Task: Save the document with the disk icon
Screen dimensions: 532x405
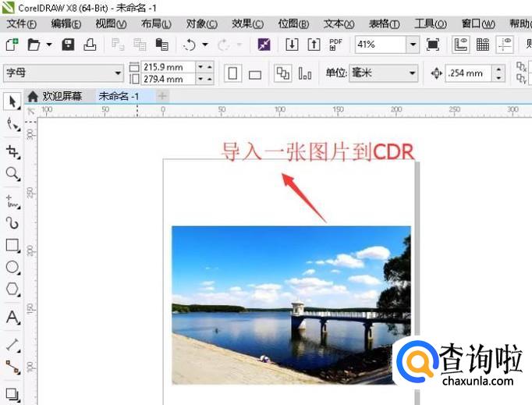Action: [68, 44]
